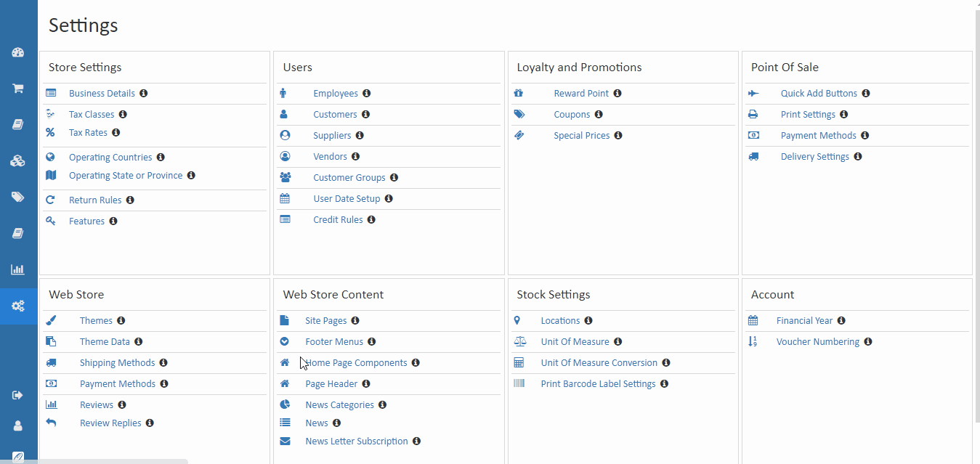Go to the Reviews link
The height and width of the screenshot is (464, 980).
tap(97, 405)
